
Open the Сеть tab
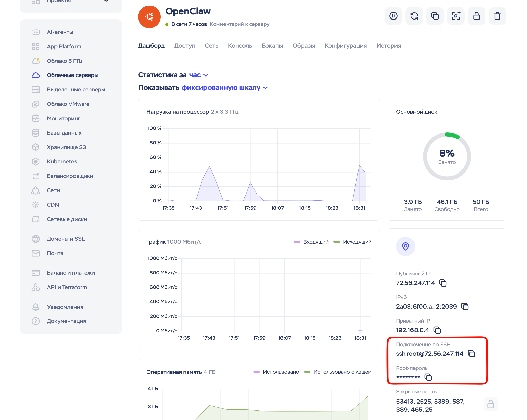pos(212,46)
